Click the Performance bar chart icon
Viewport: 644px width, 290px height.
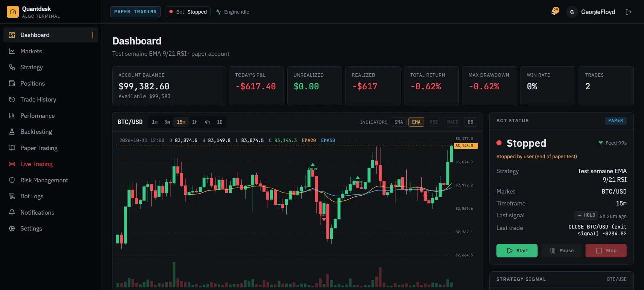pos(12,116)
